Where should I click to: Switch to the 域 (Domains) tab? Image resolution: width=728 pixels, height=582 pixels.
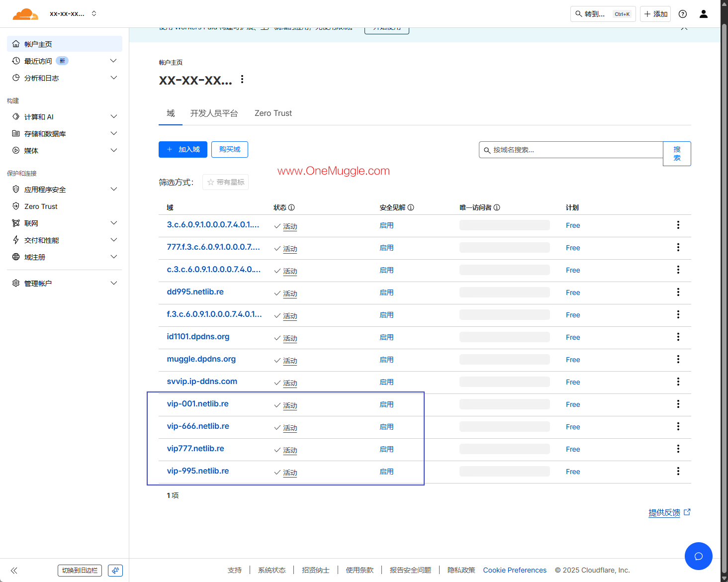pos(171,113)
